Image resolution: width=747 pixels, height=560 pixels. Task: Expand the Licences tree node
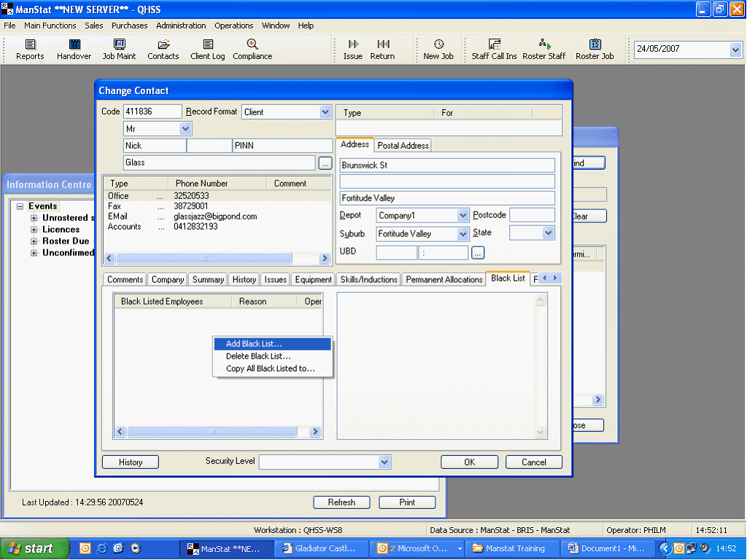34,230
